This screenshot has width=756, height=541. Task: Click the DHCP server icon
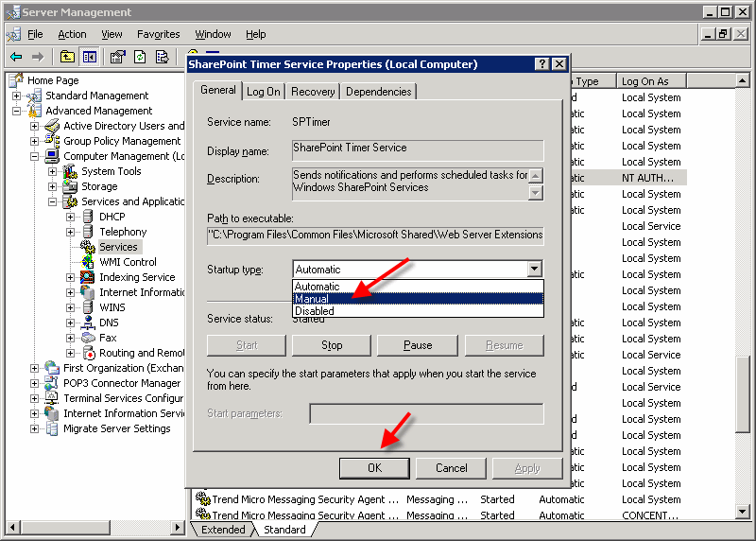click(88, 217)
